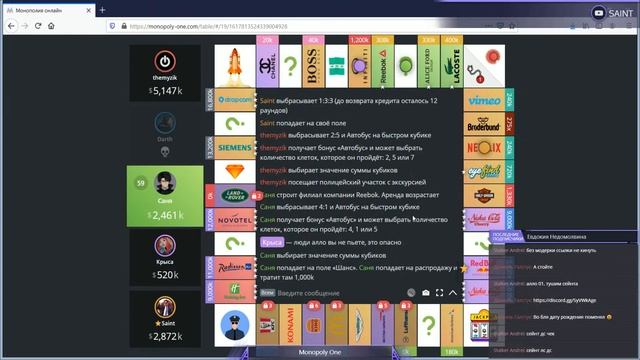Image resolution: width=640 pixels, height=360 pixels.
Task: Click the Крыса name tag in chat
Action: coord(272,242)
